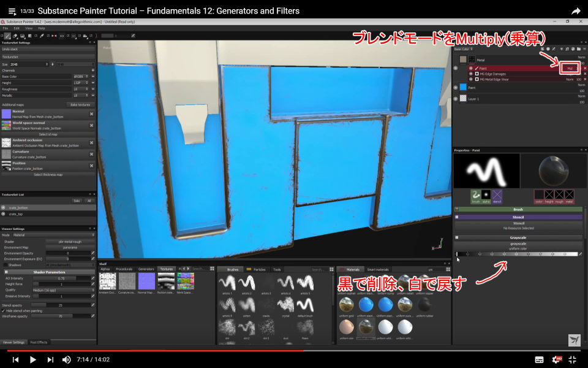Toggle the mirror symmetry tool
The height and width of the screenshot is (368, 588).
point(54,36)
